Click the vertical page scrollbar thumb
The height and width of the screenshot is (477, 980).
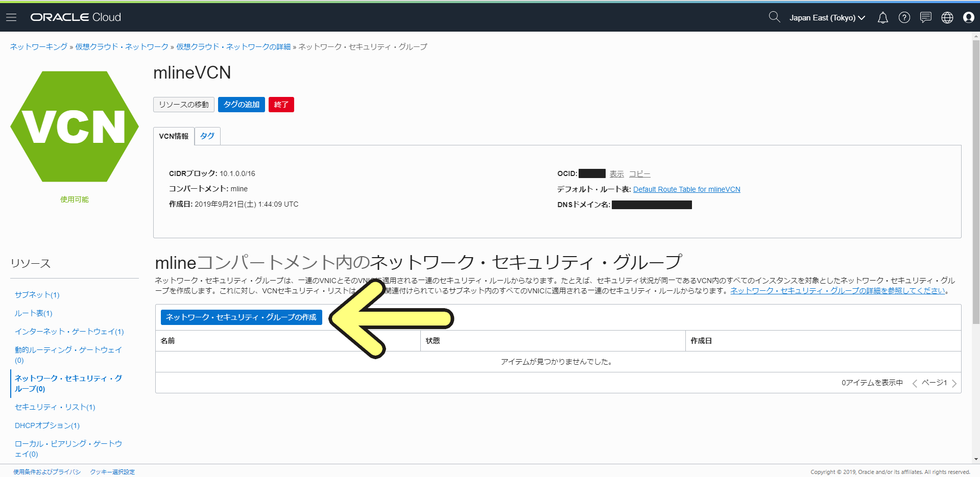pos(976,181)
